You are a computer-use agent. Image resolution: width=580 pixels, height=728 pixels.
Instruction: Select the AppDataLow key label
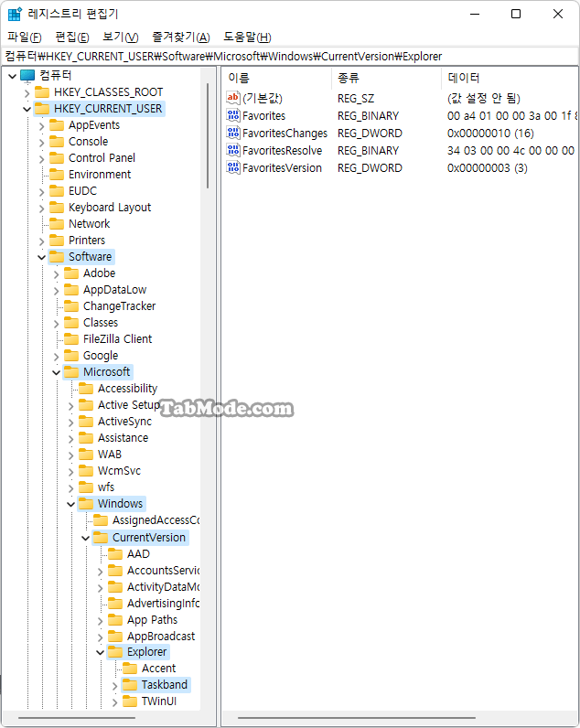pyautogui.click(x=114, y=290)
